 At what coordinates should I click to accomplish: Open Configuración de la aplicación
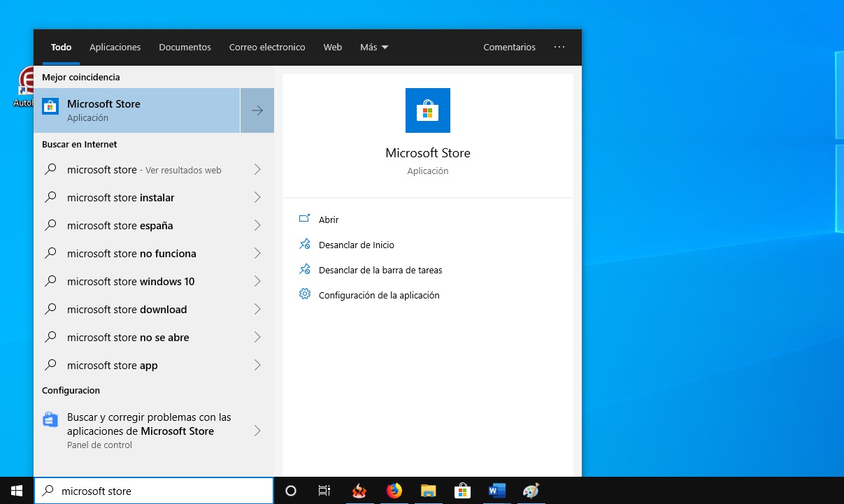pos(378,295)
